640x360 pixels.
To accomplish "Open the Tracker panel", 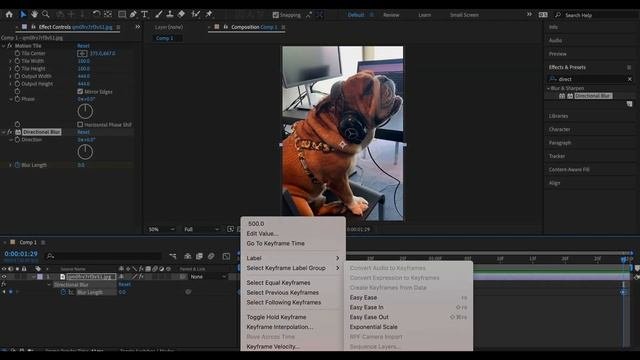I will [557, 156].
